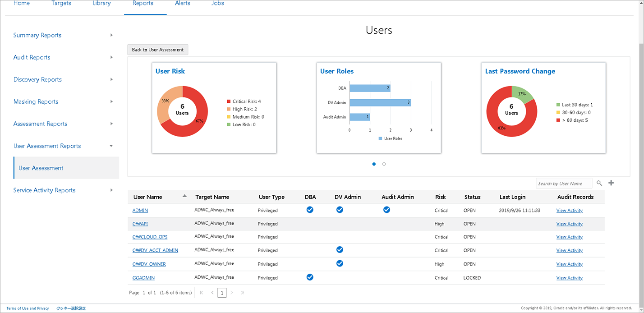
Task: Click the plus icon beside the search box
Action: tap(612, 183)
